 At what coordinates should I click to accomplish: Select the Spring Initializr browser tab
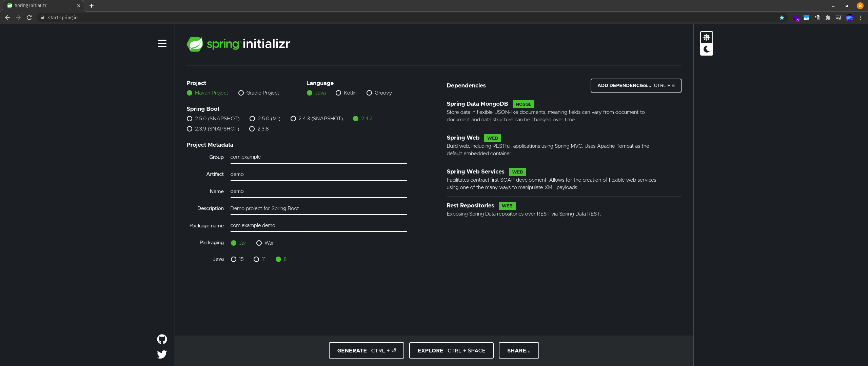[x=43, y=6]
